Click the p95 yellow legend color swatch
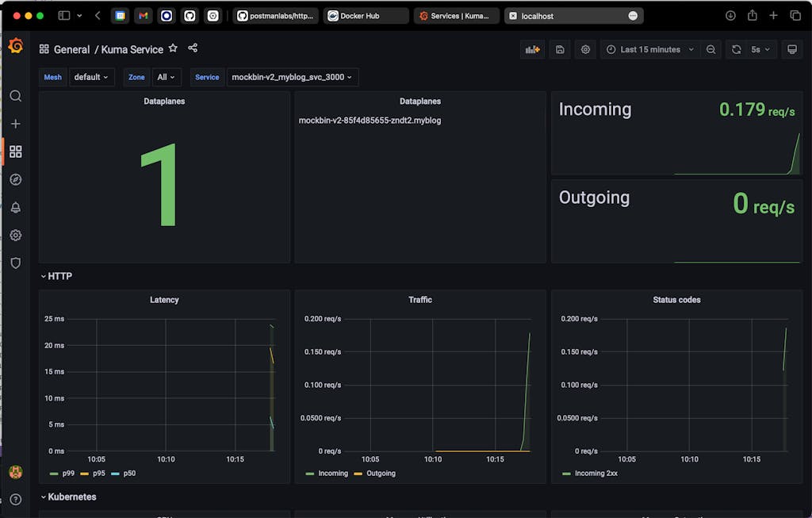Image resolution: width=812 pixels, height=518 pixels. 85,474
